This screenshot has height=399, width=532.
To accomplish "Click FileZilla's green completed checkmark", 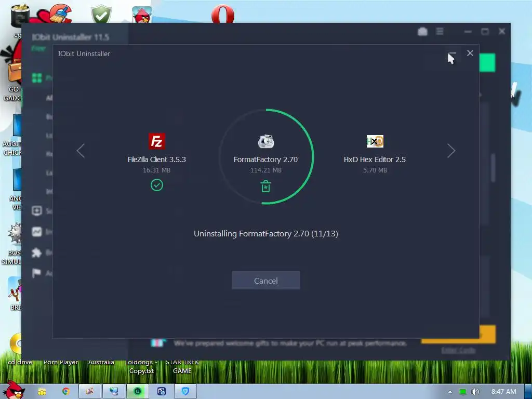I will (157, 185).
